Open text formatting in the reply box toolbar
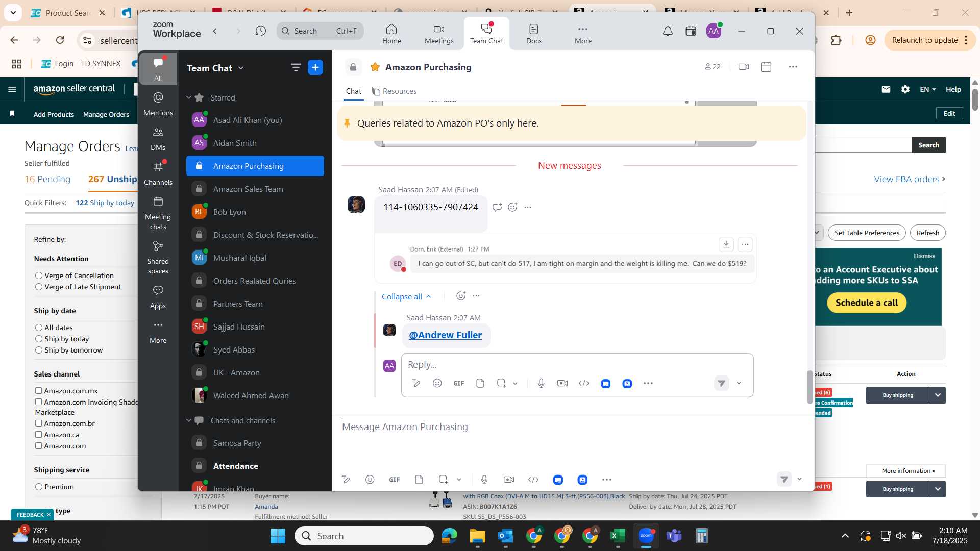980x551 pixels. [x=416, y=383]
